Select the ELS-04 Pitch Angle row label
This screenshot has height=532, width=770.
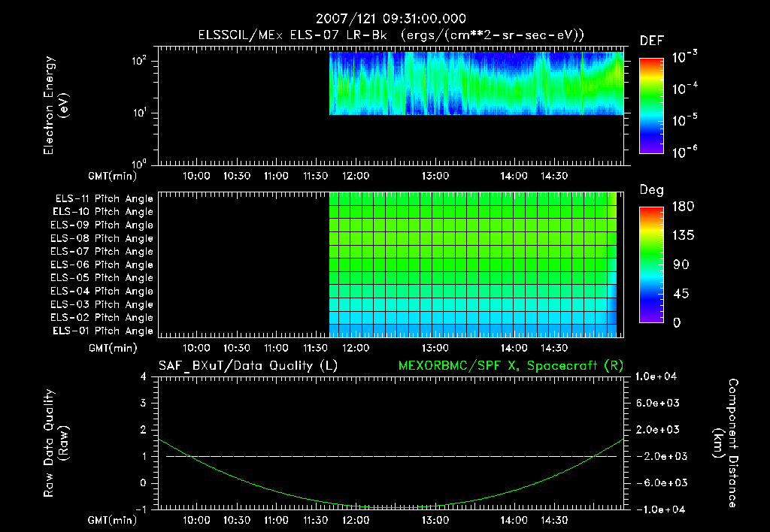(x=102, y=291)
